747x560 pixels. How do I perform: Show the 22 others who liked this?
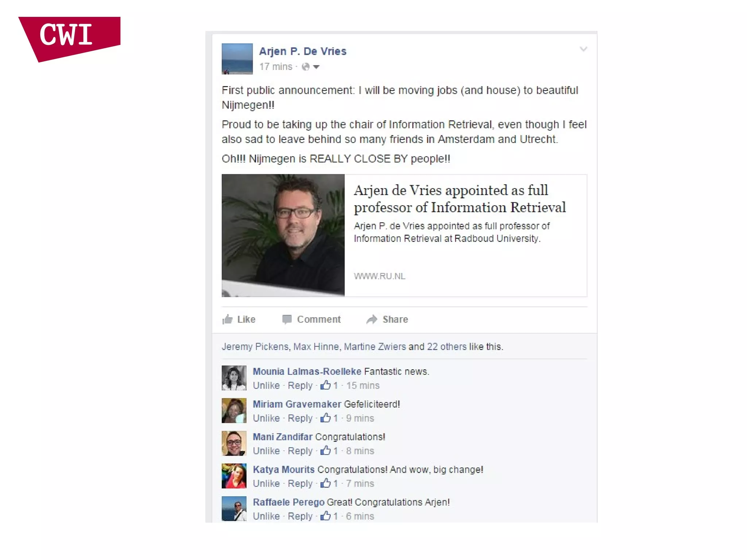[x=446, y=347]
